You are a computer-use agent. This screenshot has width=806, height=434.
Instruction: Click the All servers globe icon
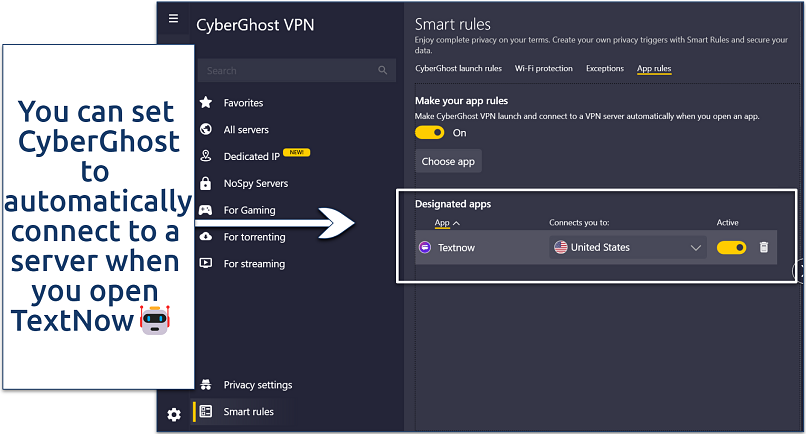click(x=206, y=129)
